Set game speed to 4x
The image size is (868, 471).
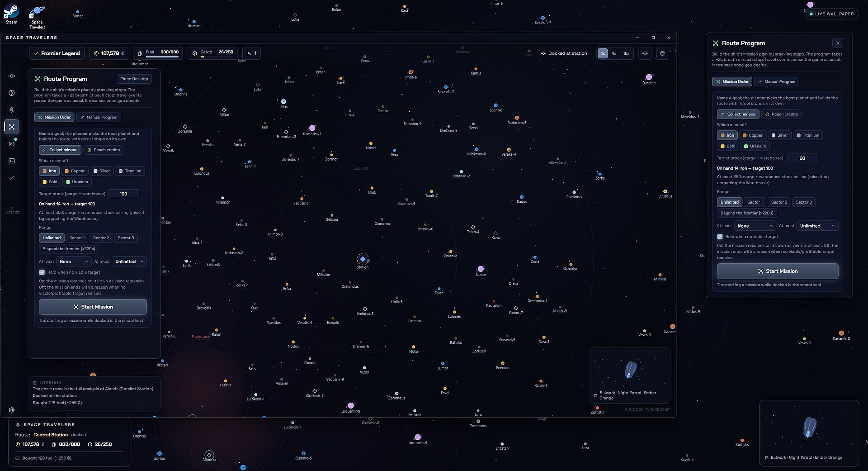click(x=614, y=53)
